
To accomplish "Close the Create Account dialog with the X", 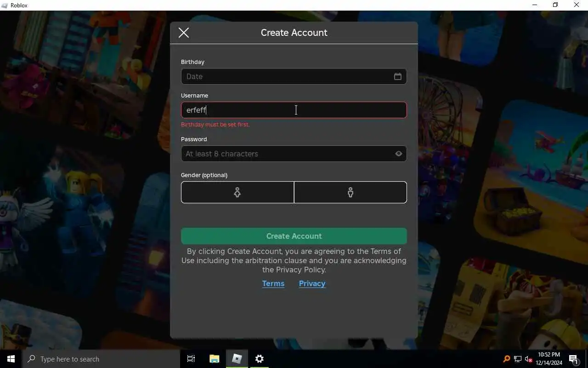I will pos(184,33).
